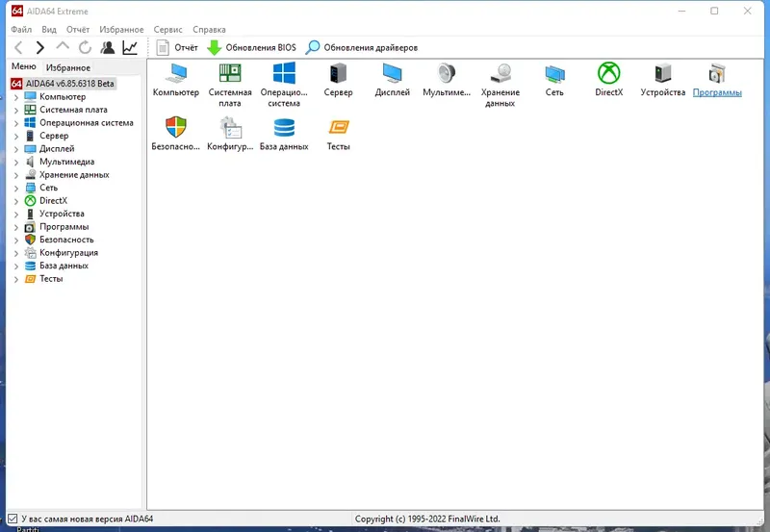Switch to the Избранное tab in sidebar
This screenshot has width=770, height=532.
[68, 67]
